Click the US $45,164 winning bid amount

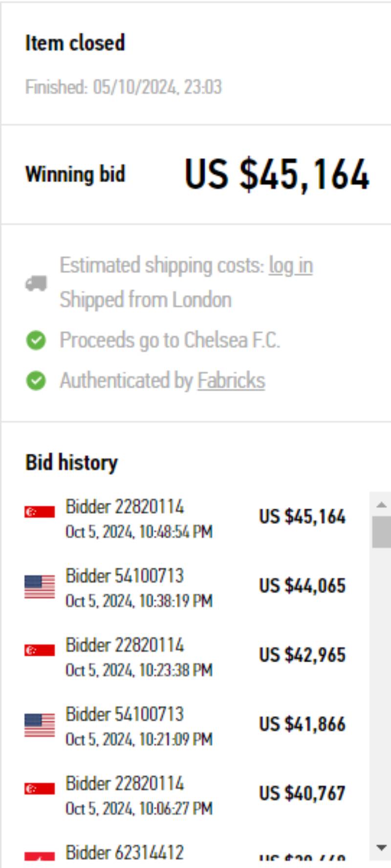click(x=277, y=174)
